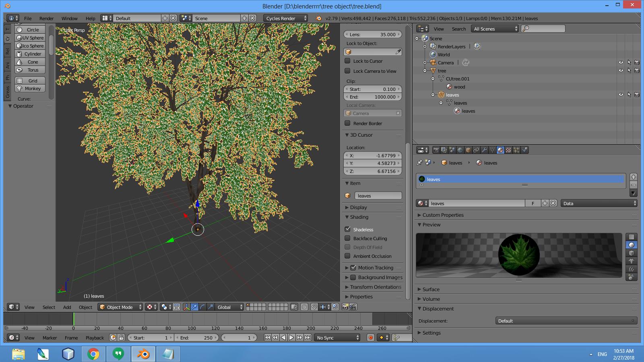Disable the Shadeless shading checkbox

(348, 229)
